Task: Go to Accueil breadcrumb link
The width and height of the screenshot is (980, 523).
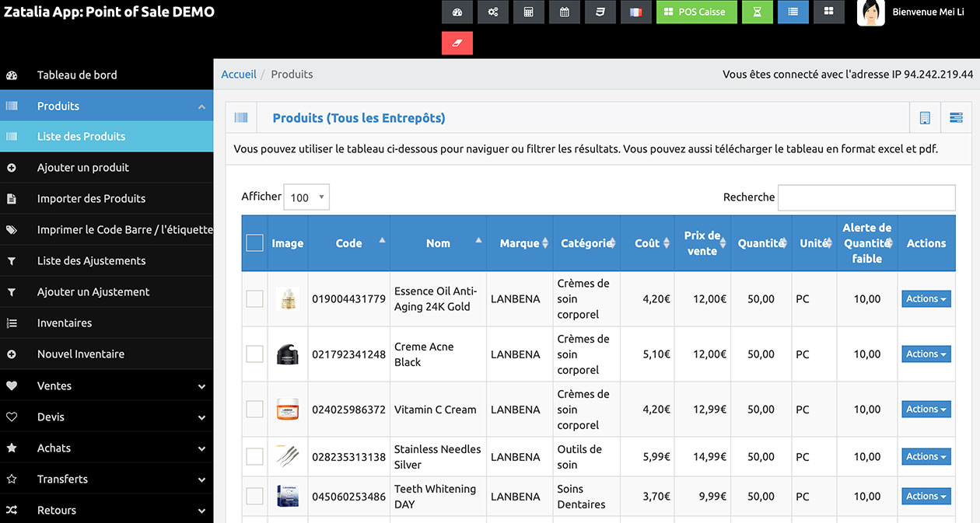Action: point(239,74)
